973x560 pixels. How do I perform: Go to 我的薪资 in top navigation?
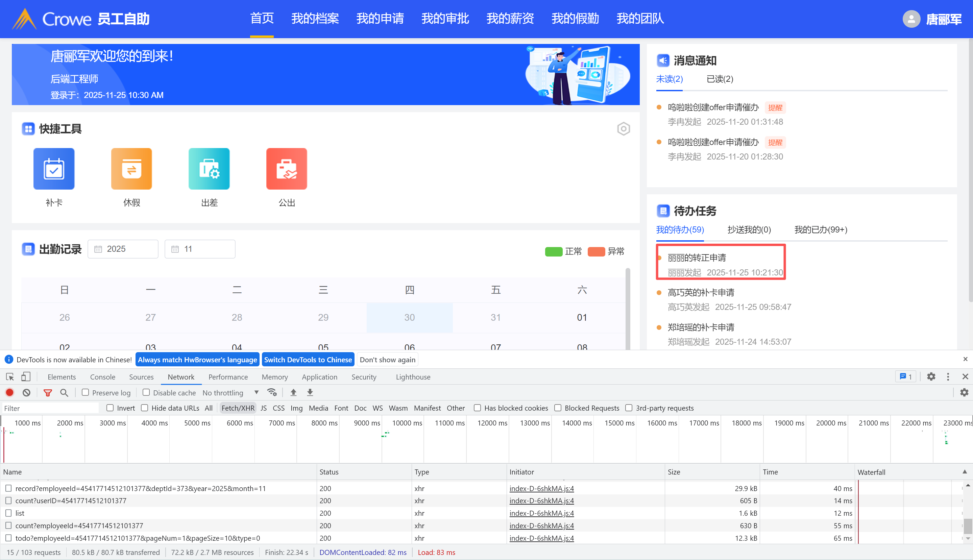pyautogui.click(x=510, y=19)
